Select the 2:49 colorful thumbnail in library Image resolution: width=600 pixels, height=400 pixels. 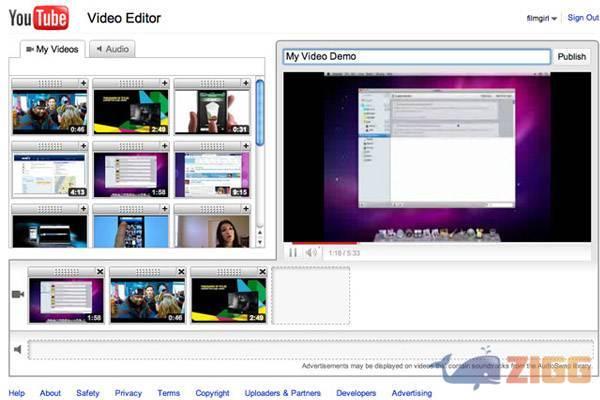point(131,112)
